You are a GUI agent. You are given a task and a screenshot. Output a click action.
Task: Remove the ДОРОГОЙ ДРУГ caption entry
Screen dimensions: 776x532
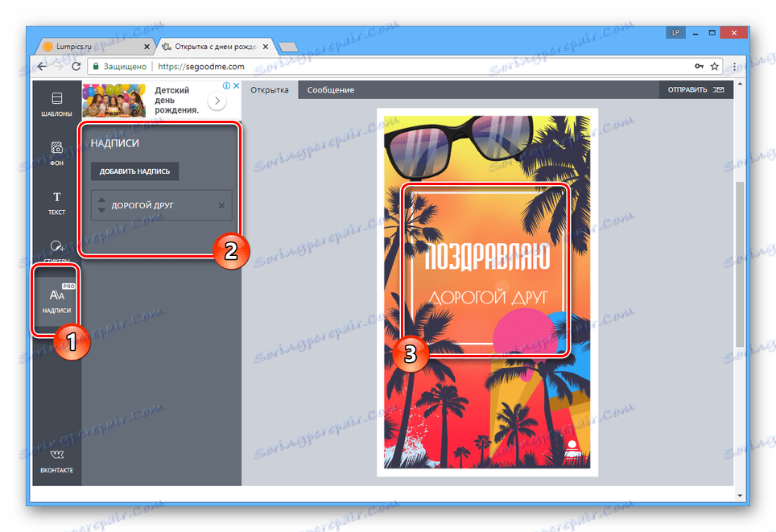(x=221, y=205)
